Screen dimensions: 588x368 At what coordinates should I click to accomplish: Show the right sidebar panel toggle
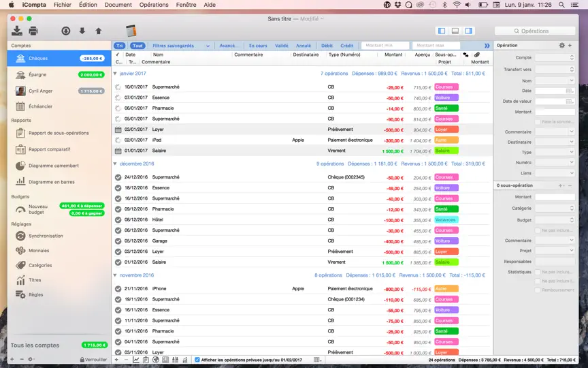468,31
